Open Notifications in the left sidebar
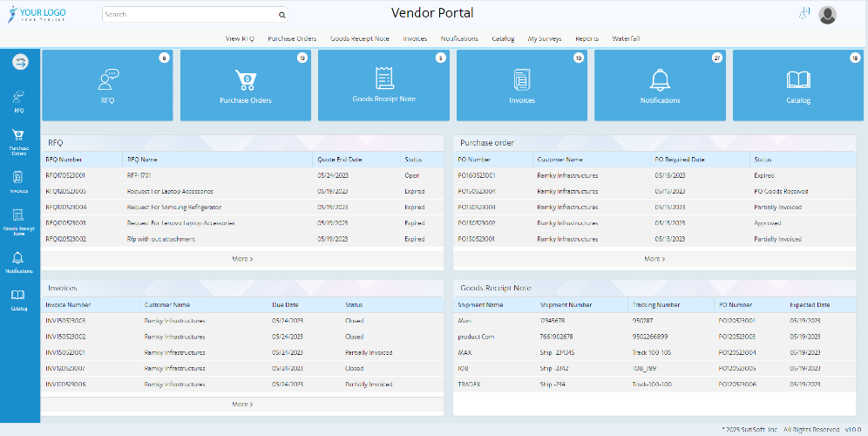Screen dimensions: 868x436 [19, 262]
